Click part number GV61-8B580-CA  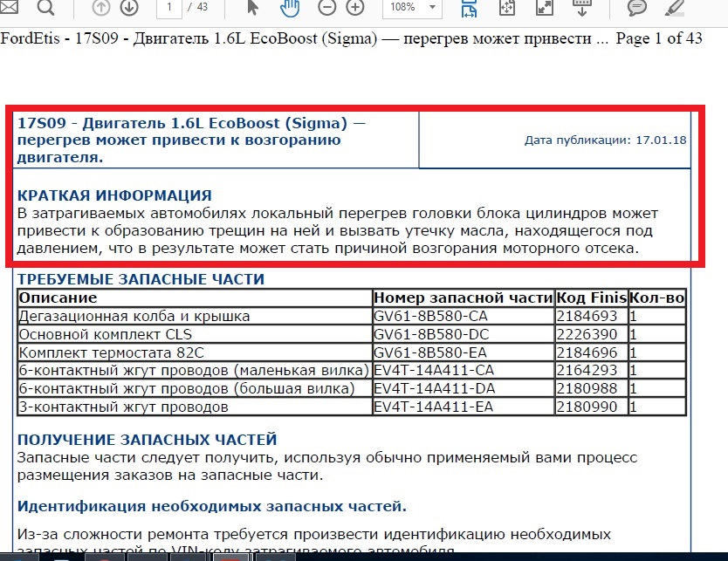(430, 317)
